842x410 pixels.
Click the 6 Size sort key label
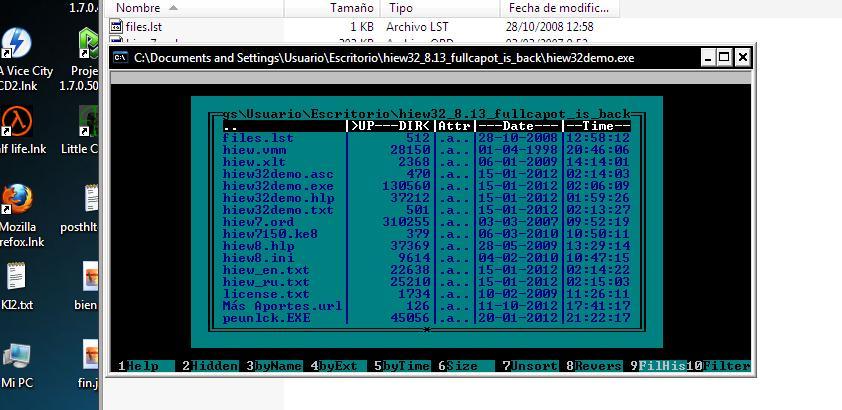(x=466, y=366)
